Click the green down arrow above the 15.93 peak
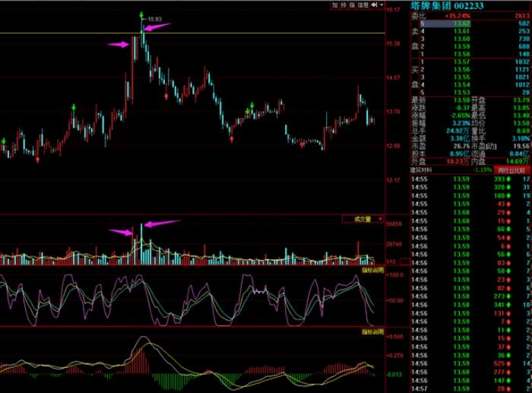 (x=141, y=16)
